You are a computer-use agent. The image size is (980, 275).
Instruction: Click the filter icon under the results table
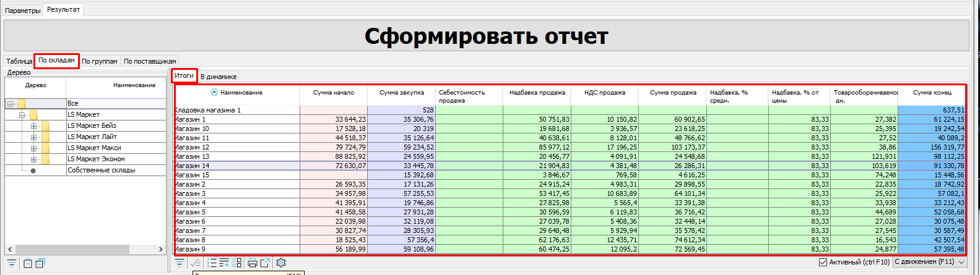(x=180, y=263)
